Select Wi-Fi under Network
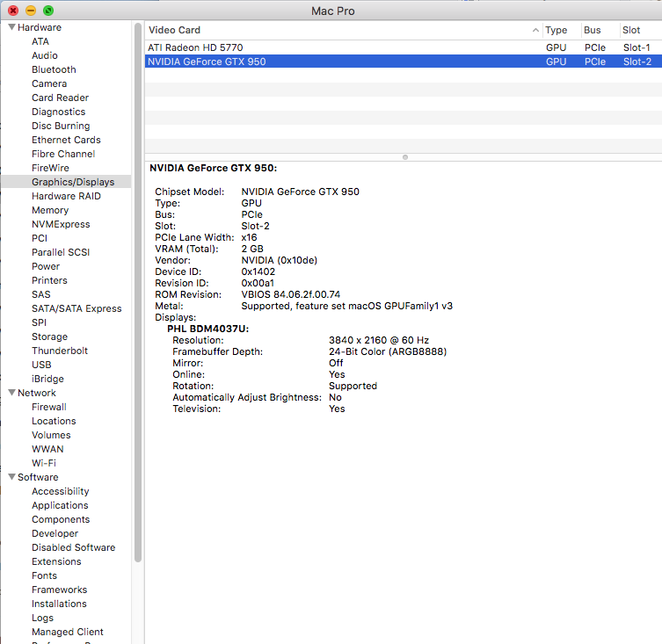The width and height of the screenshot is (662, 644). click(x=43, y=463)
